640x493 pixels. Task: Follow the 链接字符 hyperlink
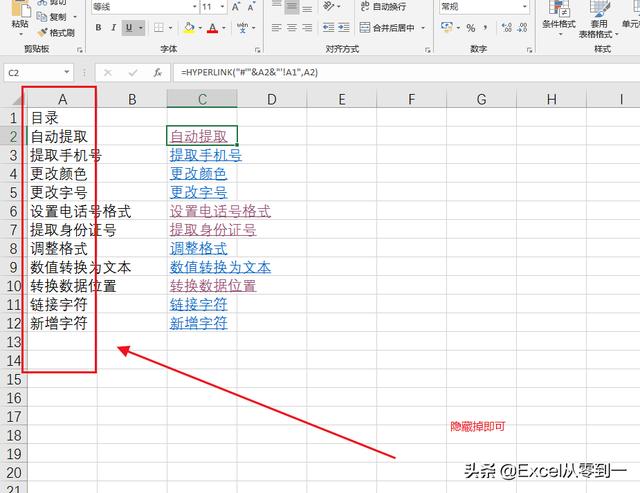pyautogui.click(x=198, y=304)
